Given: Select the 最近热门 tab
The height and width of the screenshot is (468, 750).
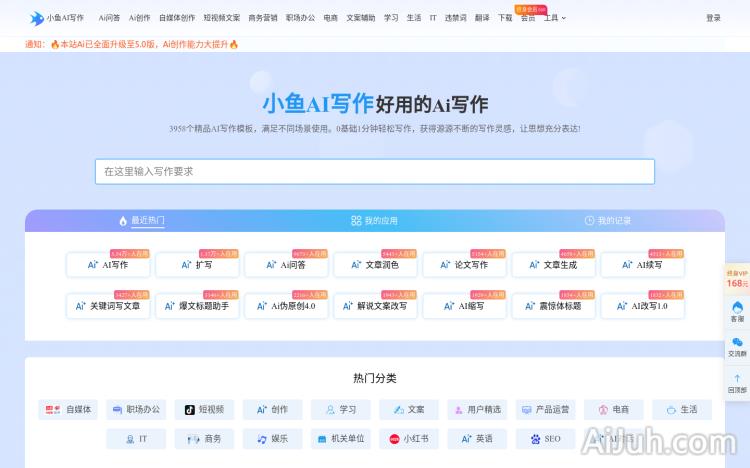Looking at the screenshot, I should click(141, 220).
